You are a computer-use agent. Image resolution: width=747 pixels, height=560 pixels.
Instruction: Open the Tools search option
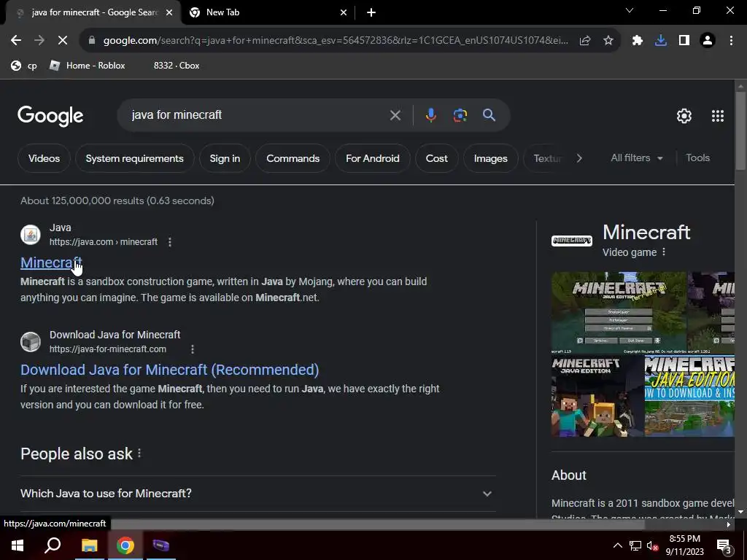click(697, 158)
